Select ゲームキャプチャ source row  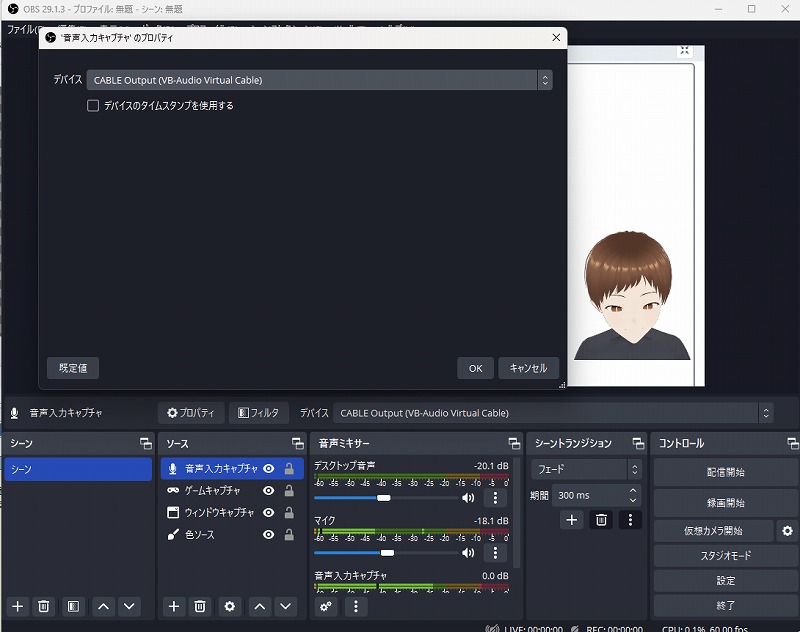pos(232,491)
